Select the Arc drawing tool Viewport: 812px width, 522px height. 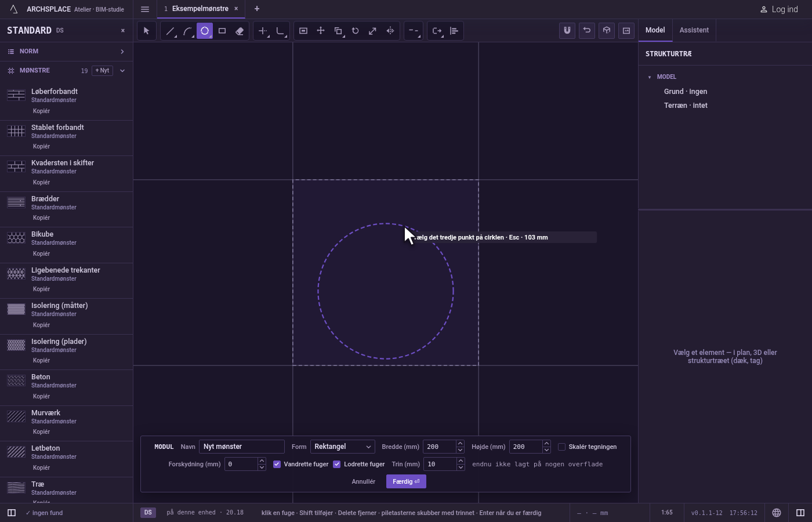[x=187, y=31]
